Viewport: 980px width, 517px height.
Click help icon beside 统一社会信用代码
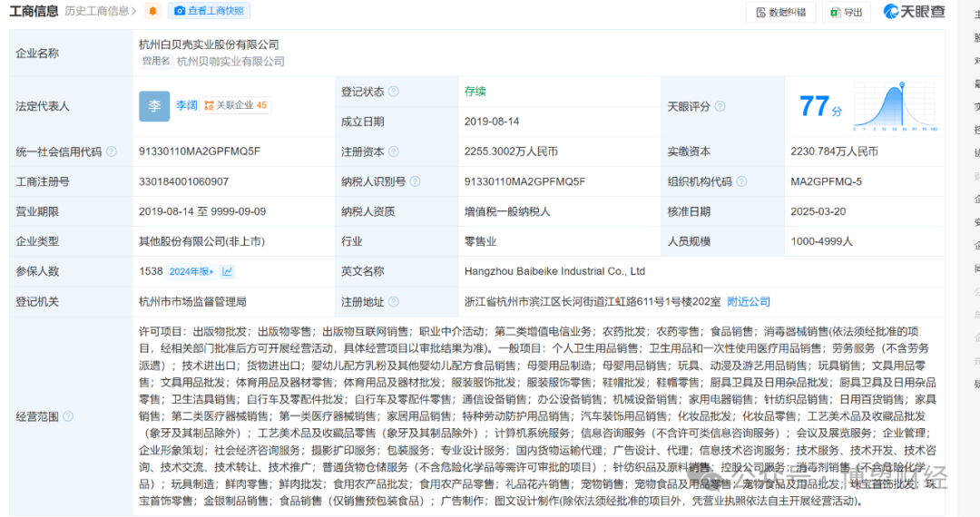coord(112,151)
